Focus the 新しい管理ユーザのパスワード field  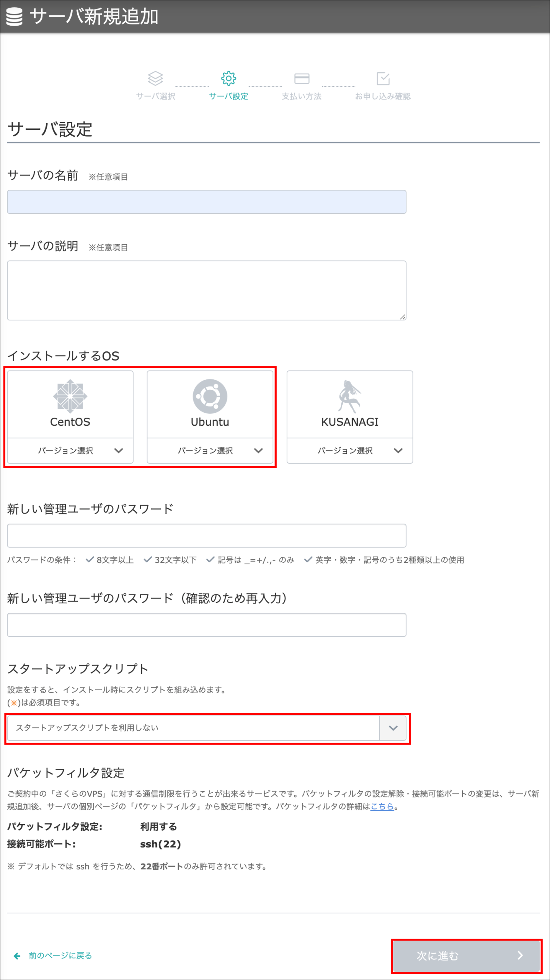[x=207, y=536]
